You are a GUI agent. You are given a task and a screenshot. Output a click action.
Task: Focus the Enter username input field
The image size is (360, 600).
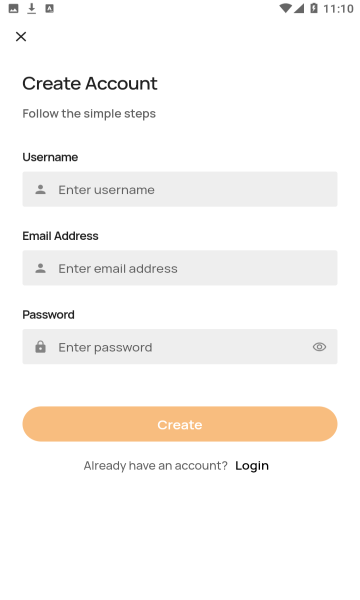tap(180, 189)
